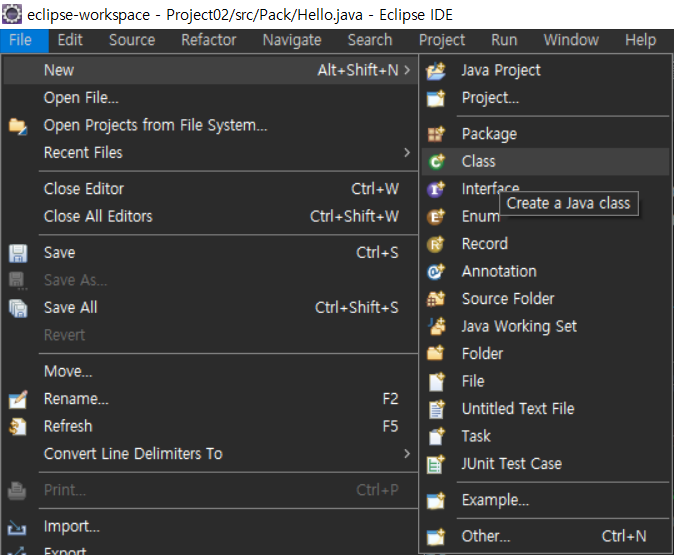The width and height of the screenshot is (674, 555).
Task: Select Record in the New submenu
Action: point(545,244)
